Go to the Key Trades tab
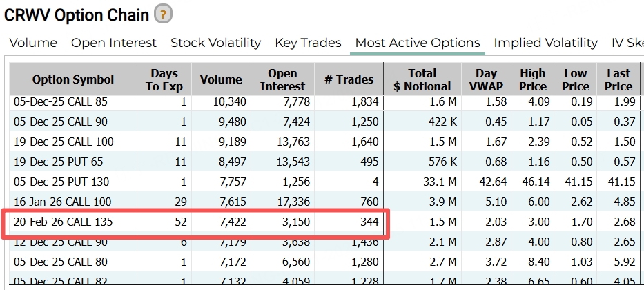The image size is (644, 290). pos(308,43)
